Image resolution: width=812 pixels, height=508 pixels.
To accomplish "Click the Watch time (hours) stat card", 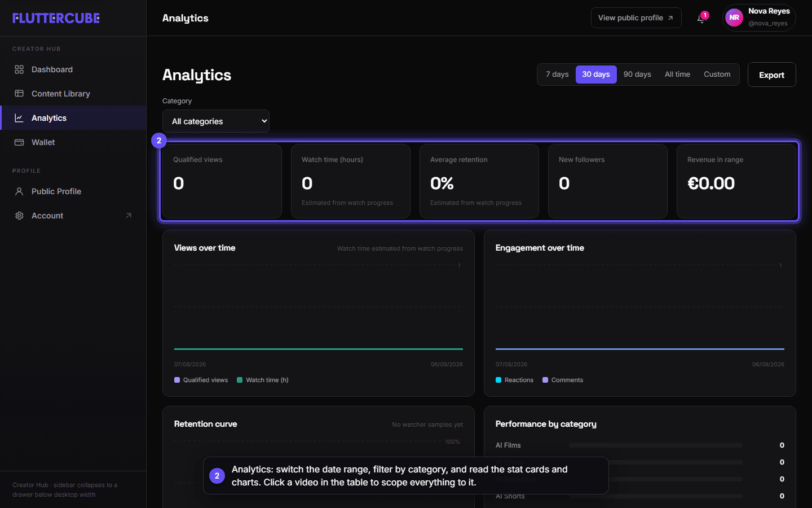I will [x=351, y=181].
